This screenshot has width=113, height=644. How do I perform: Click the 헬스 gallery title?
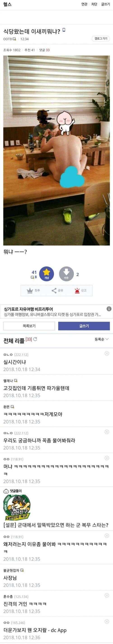[7, 4]
